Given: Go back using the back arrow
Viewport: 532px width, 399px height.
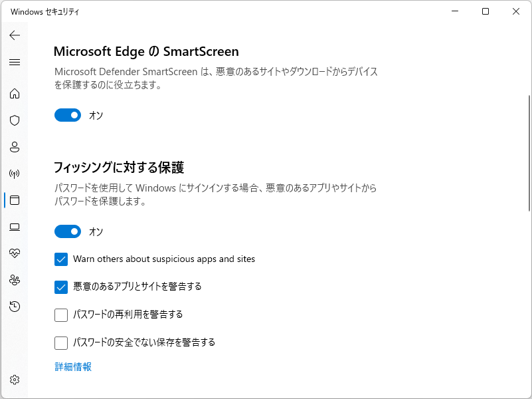Looking at the screenshot, I should click(x=15, y=35).
